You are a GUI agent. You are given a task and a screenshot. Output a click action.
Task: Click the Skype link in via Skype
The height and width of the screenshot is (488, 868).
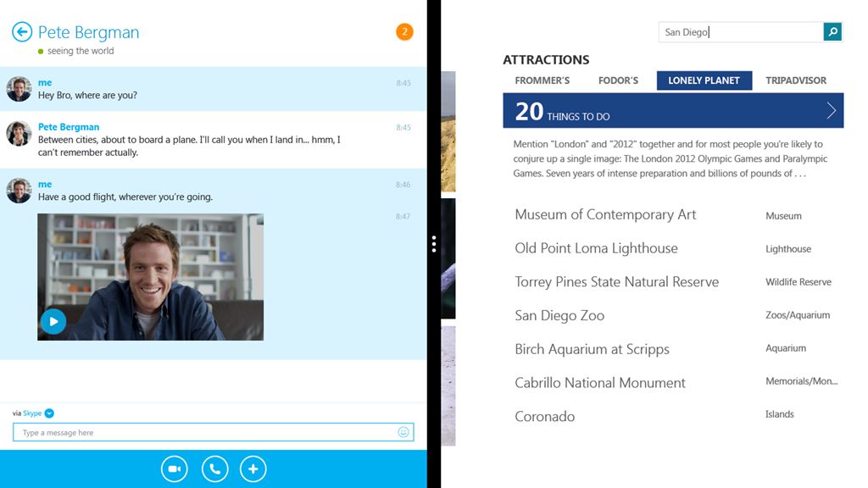[x=32, y=413]
